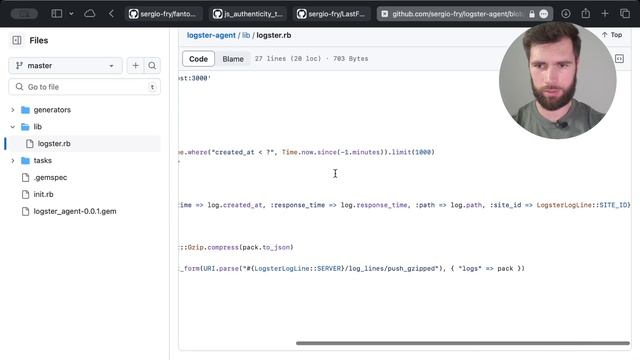Select the lib folder

point(38,127)
